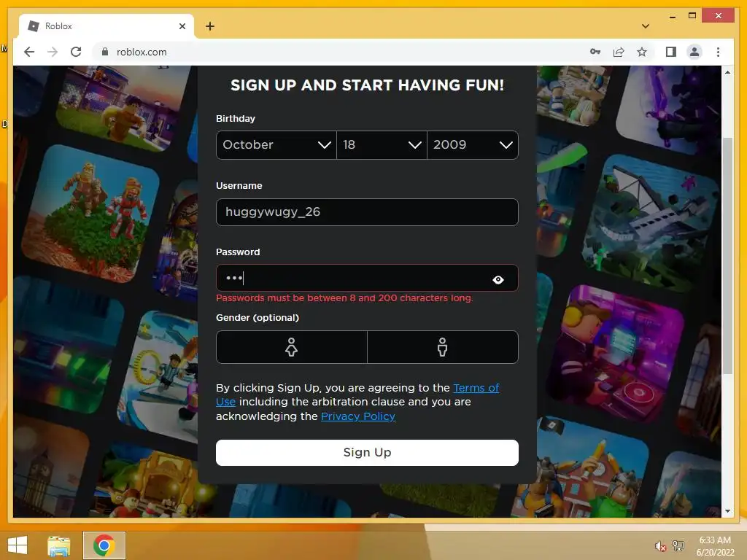
Task: Open the network tray icon
Action: (678, 545)
